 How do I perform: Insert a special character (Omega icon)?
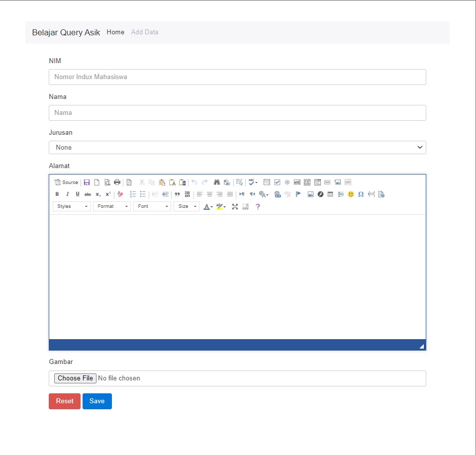pyautogui.click(x=361, y=194)
